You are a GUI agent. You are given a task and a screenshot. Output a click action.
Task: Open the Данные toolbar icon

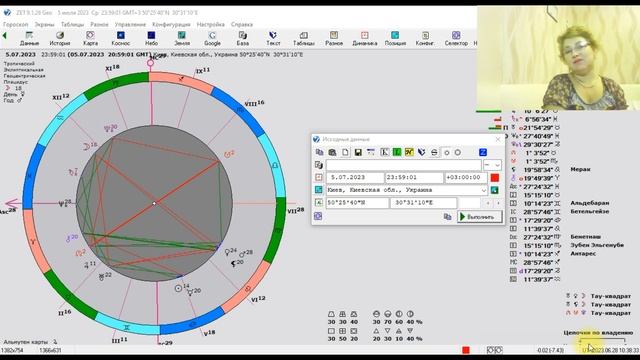pyautogui.click(x=29, y=38)
